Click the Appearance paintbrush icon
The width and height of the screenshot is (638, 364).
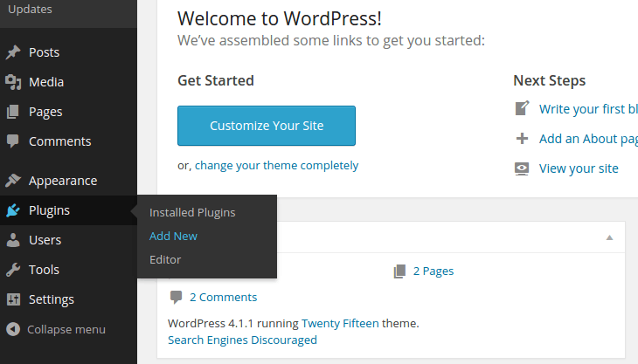tap(13, 181)
